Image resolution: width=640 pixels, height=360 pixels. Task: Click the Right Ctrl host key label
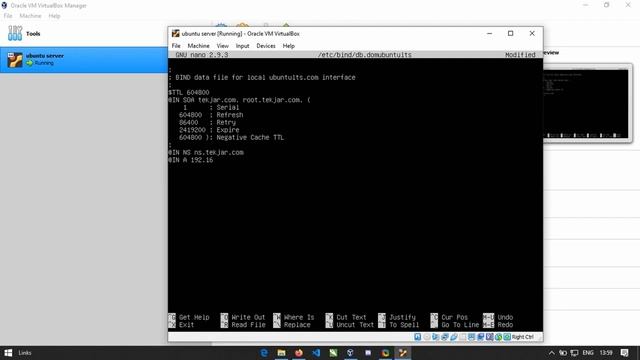523,337
